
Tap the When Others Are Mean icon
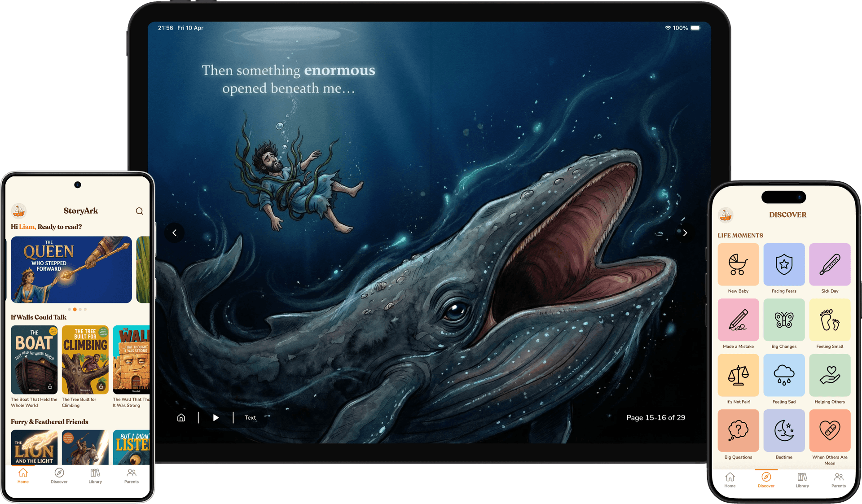830,430
